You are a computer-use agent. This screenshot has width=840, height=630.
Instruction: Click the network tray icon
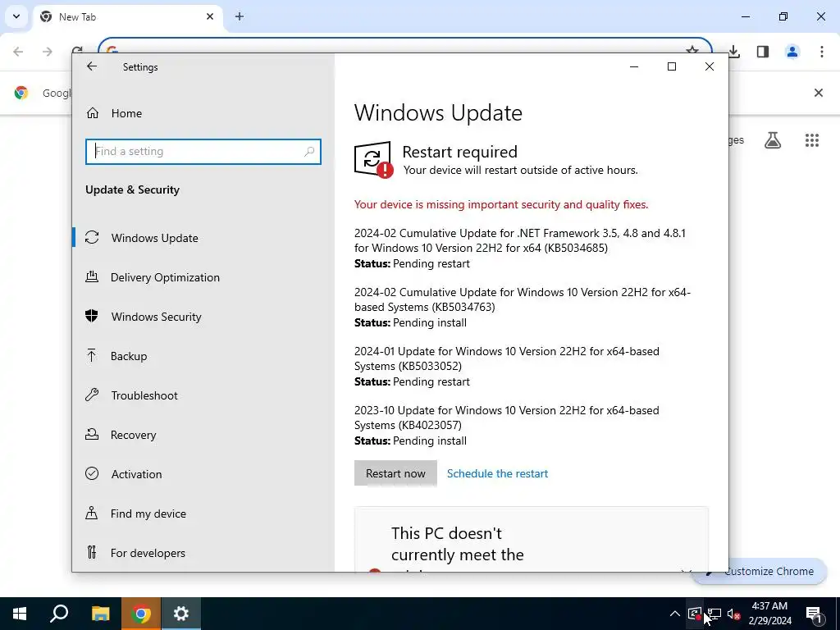(x=714, y=614)
